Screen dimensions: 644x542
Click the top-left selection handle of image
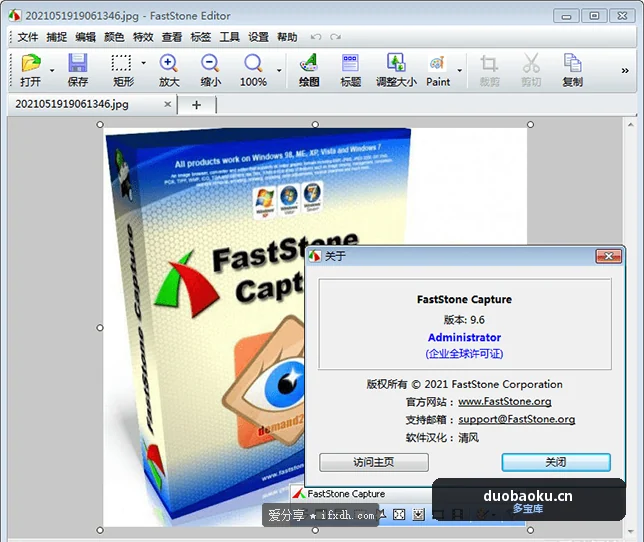click(100, 124)
